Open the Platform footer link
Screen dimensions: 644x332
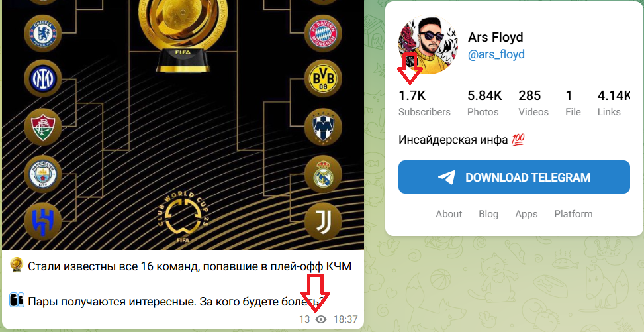click(x=573, y=214)
